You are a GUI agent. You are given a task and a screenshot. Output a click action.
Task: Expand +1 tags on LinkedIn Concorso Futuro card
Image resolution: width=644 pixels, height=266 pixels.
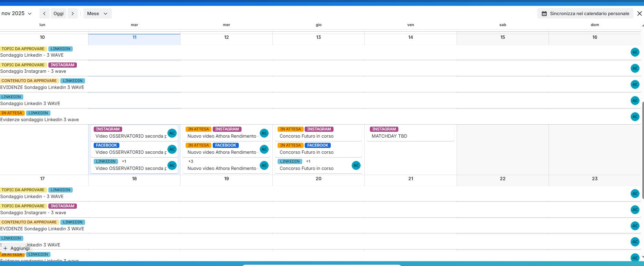308,161
